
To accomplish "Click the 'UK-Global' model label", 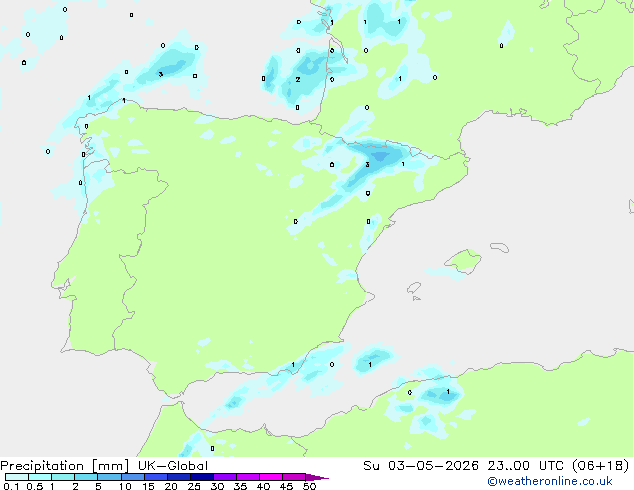I will tap(173, 466).
